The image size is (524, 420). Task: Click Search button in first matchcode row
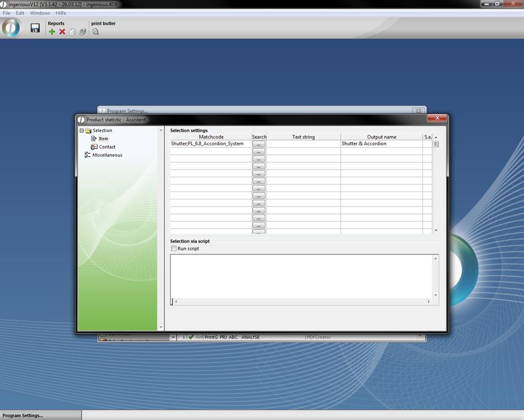tap(258, 144)
